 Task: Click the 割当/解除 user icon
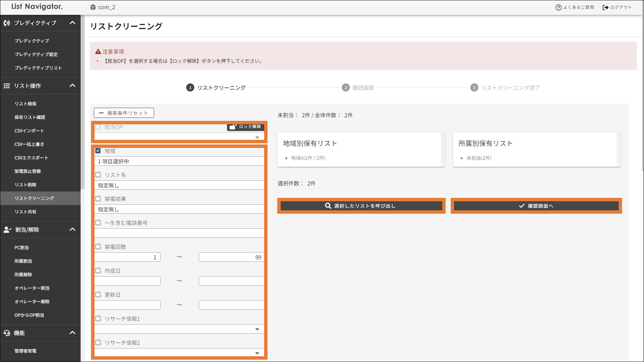[7, 230]
